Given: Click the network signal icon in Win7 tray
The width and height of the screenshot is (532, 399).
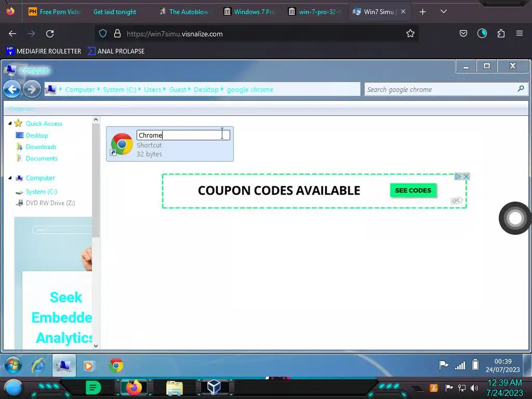Looking at the screenshot, I should pyautogui.click(x=460, y=365).
